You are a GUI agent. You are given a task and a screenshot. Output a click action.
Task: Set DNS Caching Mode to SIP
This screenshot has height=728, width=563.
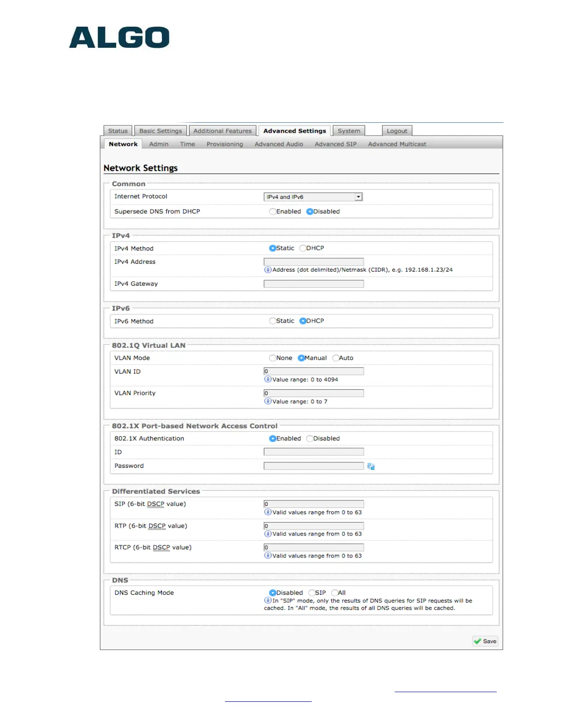coord(312,593)
